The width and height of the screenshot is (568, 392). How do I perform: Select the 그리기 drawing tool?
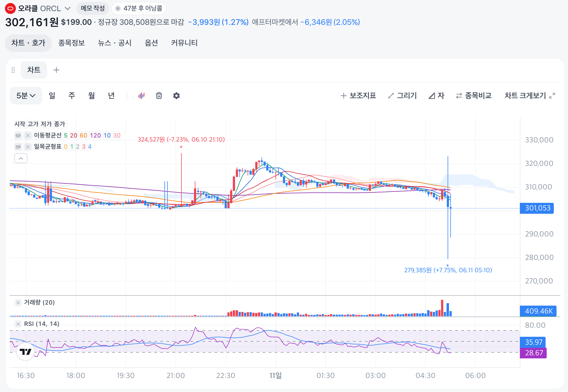[402, 96]
